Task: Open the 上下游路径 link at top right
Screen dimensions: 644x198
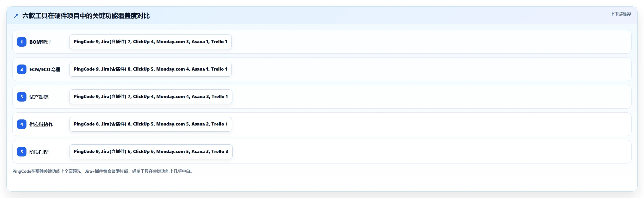Action: (x=620, y=14)
